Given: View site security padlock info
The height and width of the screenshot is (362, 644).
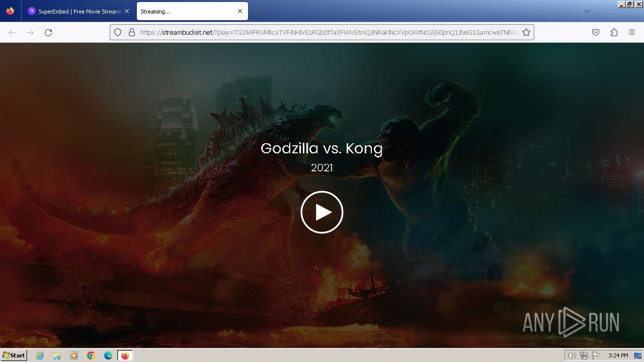Looking at the screenshot, I should 132,32.
